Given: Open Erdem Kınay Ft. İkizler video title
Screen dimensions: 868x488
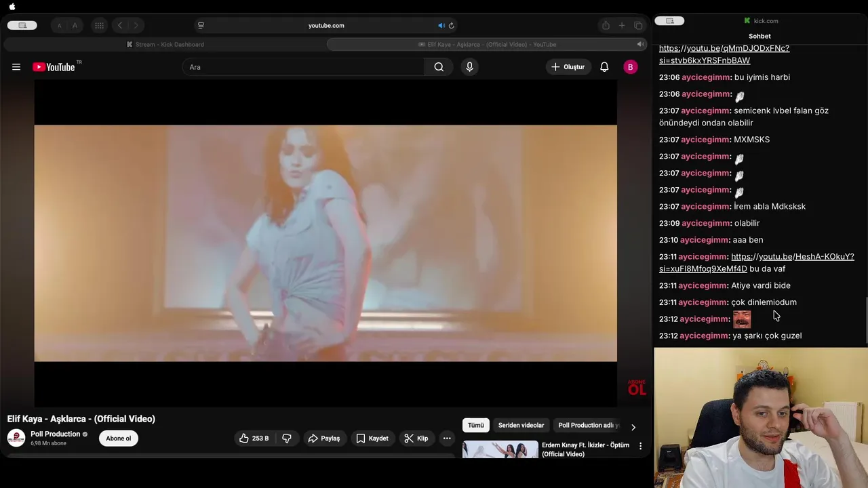Looking at the screenshot, I should pos(585,449).
